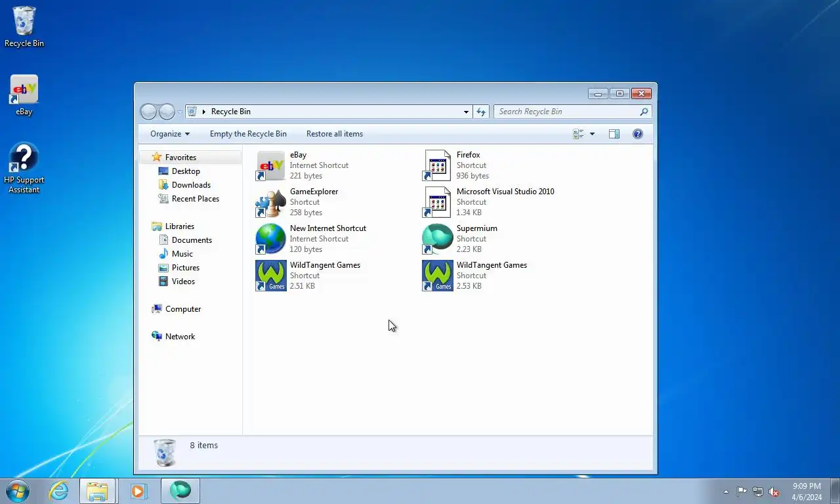Open Windows Media Player from taskbar

[138, 491]
